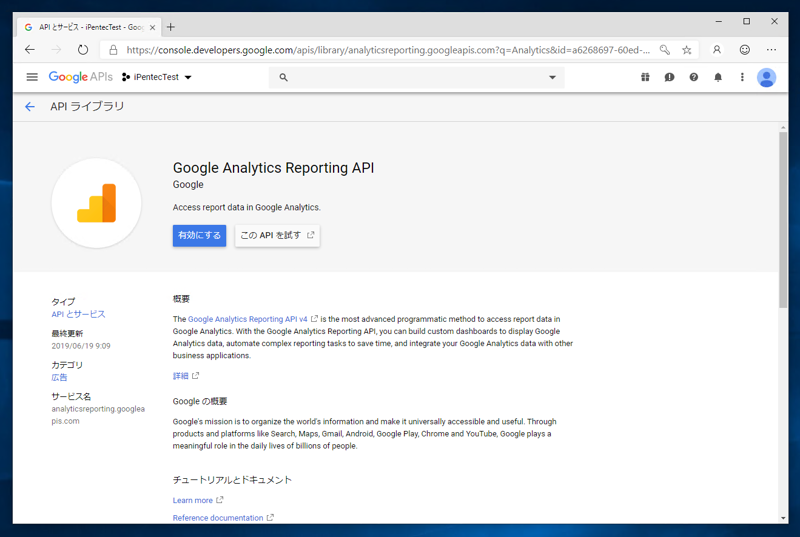Click Access report data in Google Analytics text
Image resolution: width=800 pixels, height=537 pixels.
click(x=246, y=208)
